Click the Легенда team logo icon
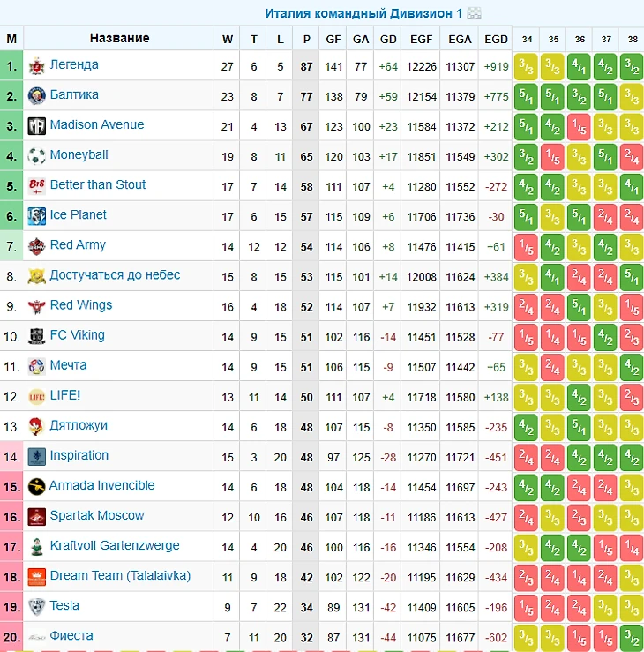 [36, 66]
